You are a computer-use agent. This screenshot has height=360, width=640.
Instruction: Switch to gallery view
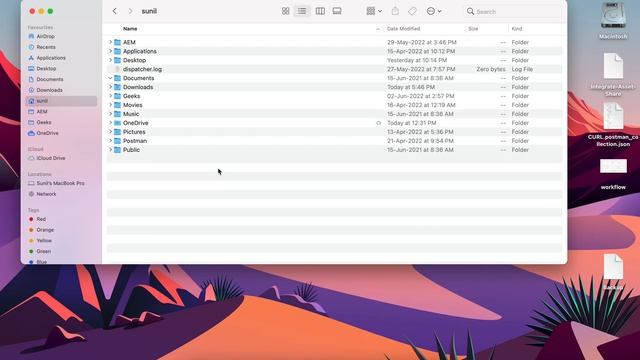[x=337, y=11]
